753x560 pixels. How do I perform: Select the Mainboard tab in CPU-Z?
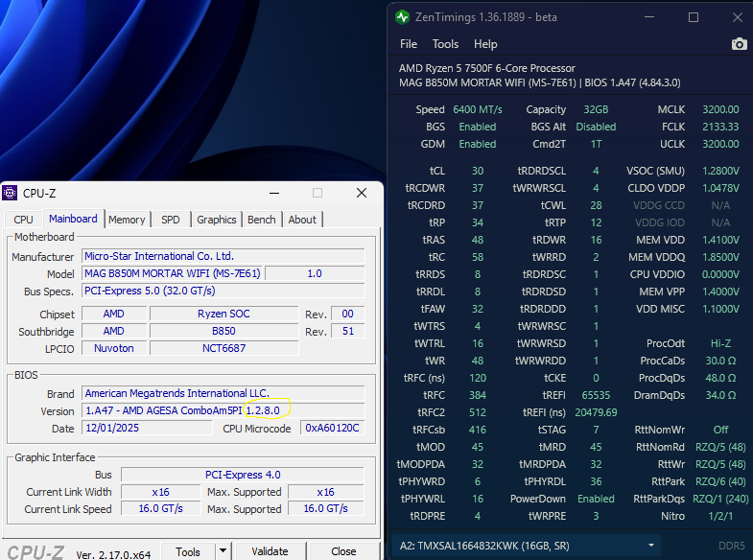[x=73, y=219]
